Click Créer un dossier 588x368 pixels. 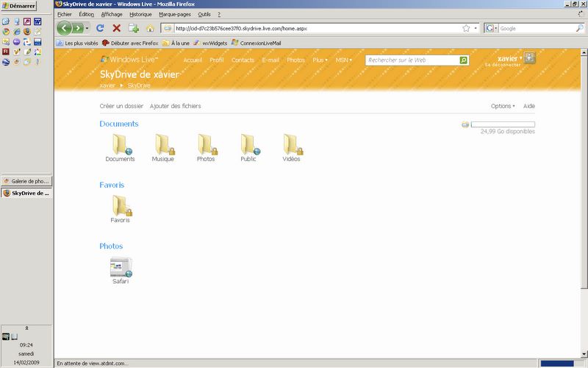click(x=121, y=106)
